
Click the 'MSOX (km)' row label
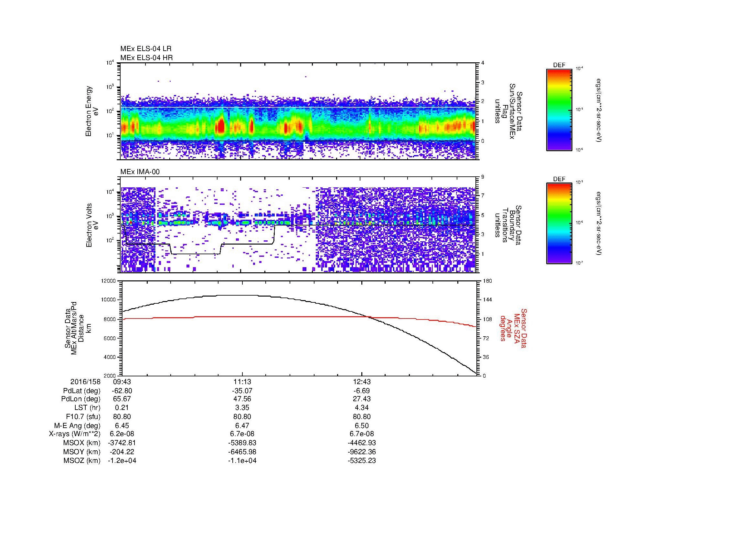pyautogui.click(x=82, y=443)
